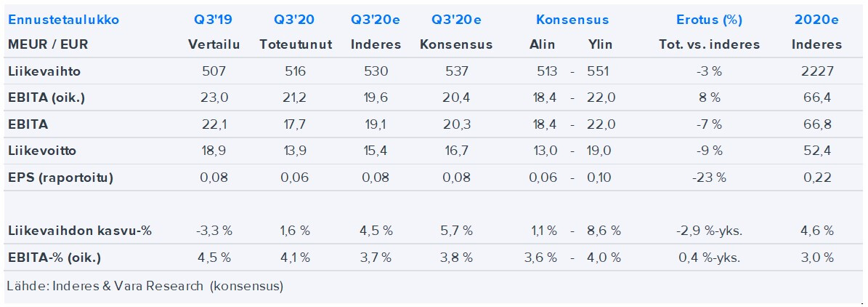Select the -23 % EPS difference value
Viewport: 868px width, 307px height.
[708, 178]
